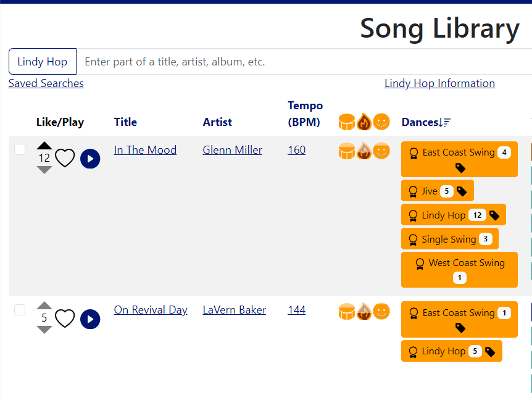Click the downvote arrow for On Revival Day

[44, 330]
